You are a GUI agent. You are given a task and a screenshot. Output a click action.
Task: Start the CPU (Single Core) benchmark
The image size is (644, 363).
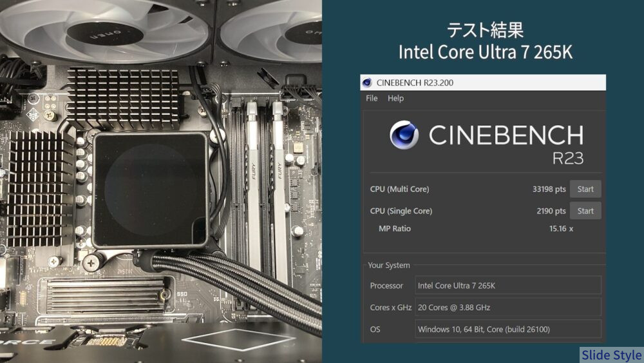[585, 211]
